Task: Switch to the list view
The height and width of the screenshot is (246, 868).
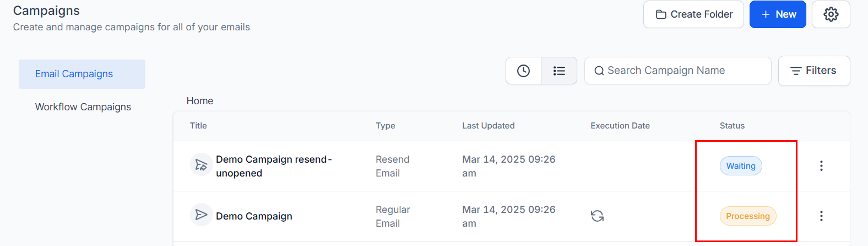Action: pyautogui.click(x=559, y=71)
